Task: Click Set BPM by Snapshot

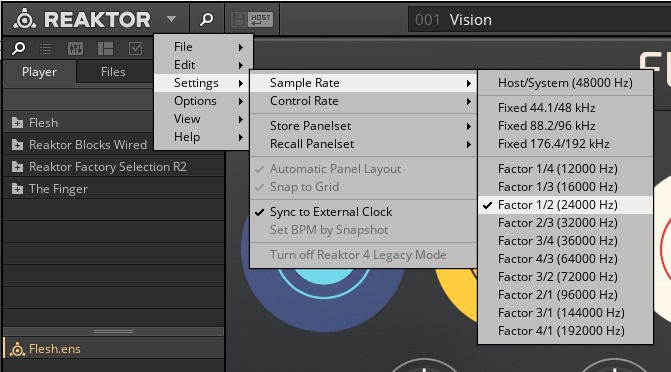Action: (364, 230)
